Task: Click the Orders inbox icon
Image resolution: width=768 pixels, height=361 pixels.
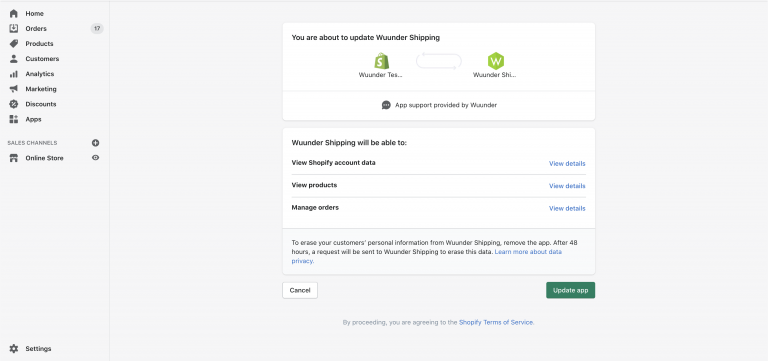Action: tap(14, 28)
